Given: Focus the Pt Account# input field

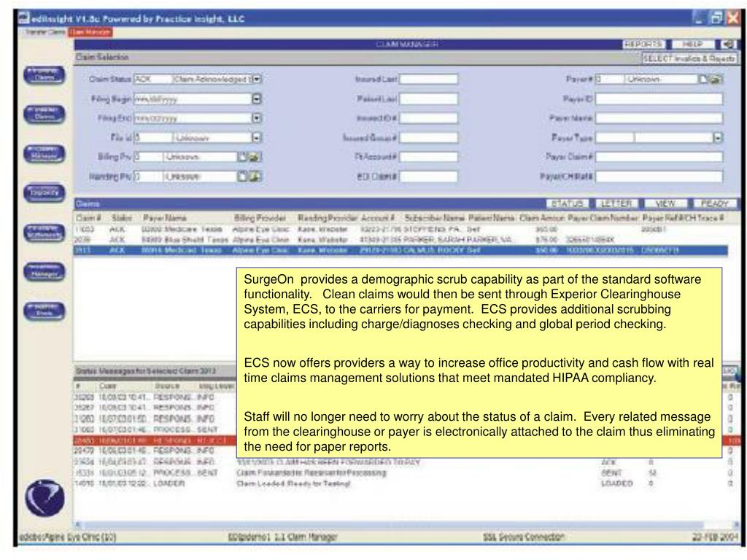Looking at the screenshot, I should [428, 157].
